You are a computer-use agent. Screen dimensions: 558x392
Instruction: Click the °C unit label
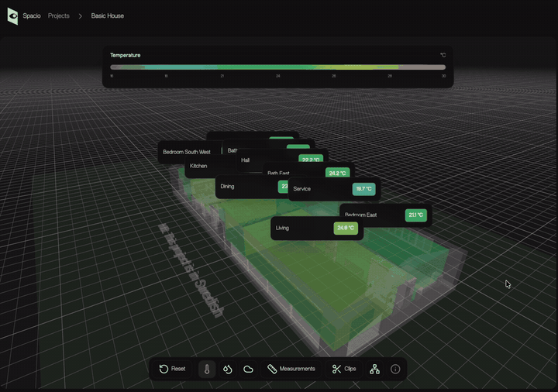click(x=443, y=55)
